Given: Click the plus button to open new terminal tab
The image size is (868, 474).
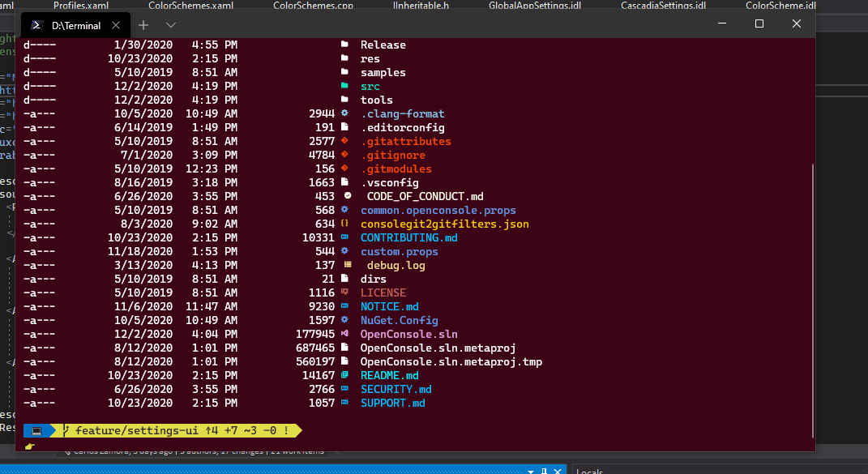Looking at the screenshot, I should coord(143,25).
